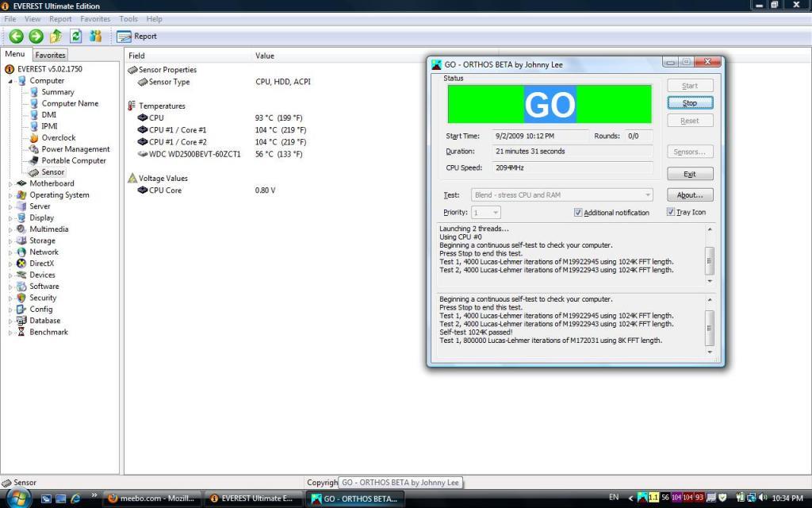Screen dimensions: 812x508
Task: Collapse the Computer tree node
Action: 10,81
